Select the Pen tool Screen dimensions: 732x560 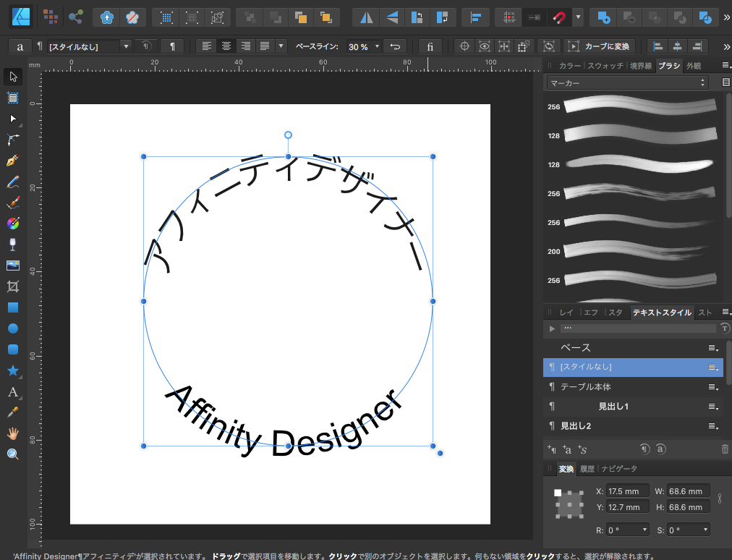[12, 160]
